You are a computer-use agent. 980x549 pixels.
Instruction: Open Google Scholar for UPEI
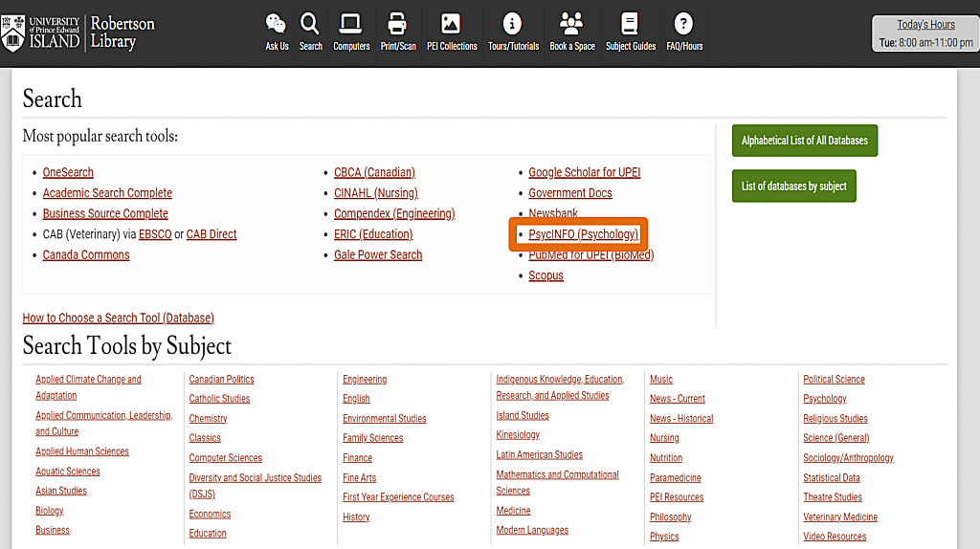click(584, 172)
